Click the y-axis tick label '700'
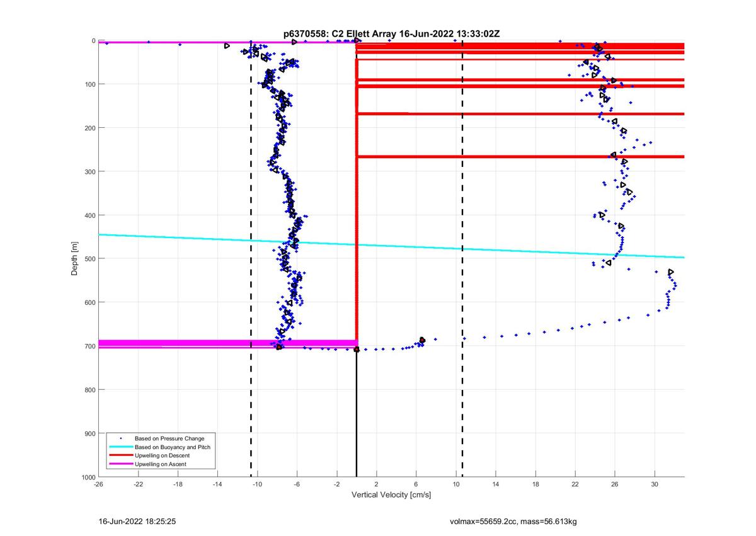This screenshot has width=756, height=536. (x=89, y=346)
